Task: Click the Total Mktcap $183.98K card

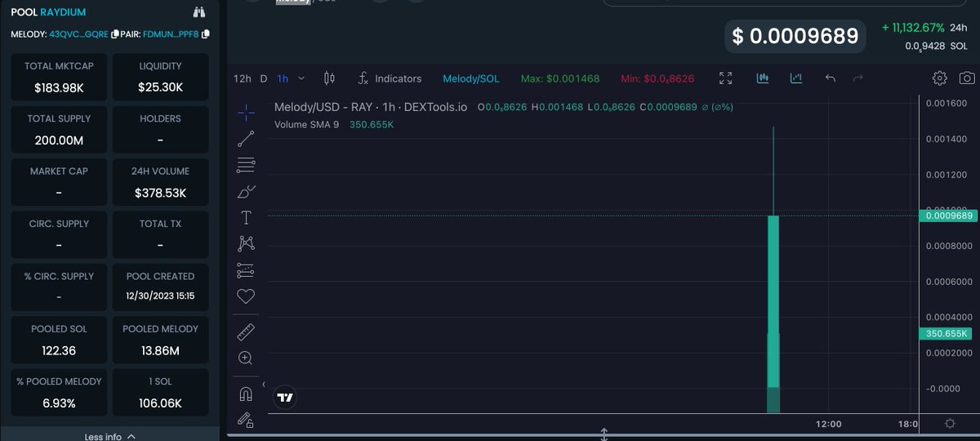Action: [x=58, y=77]
